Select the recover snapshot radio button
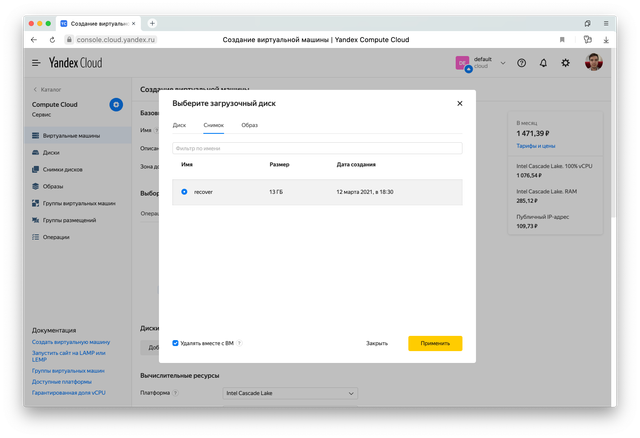 [184, 191]
